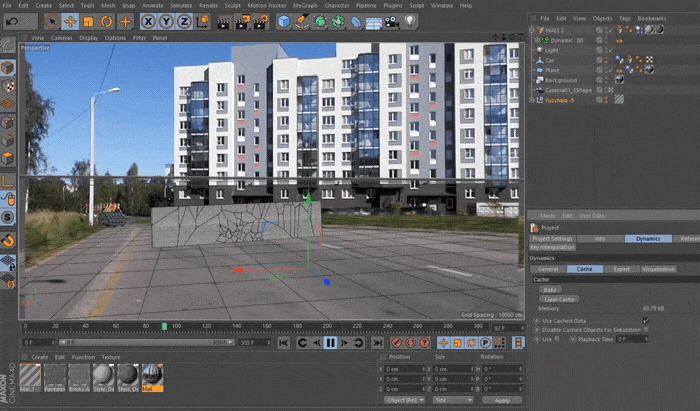Image resolution: width=700 pixels, height=411 pixels.
Task: Switch to the Dynamics General tab
Action: [548, 269]
